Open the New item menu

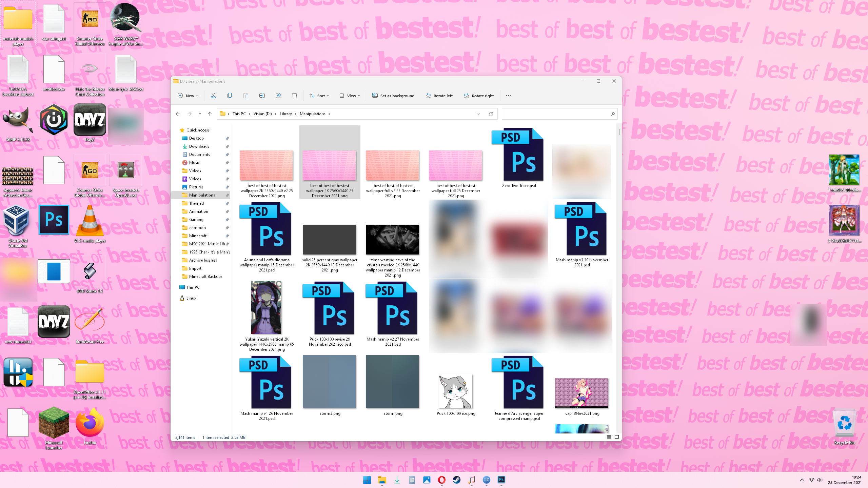(188, 96)
